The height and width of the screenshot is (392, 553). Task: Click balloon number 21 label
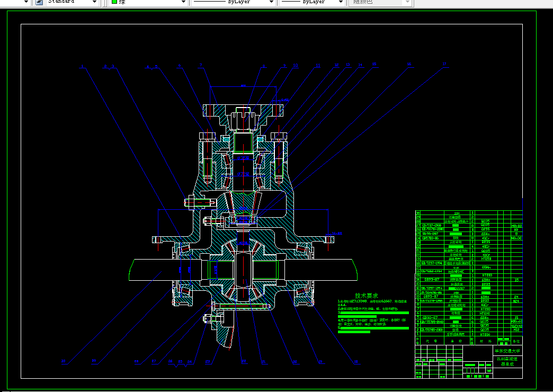tap(263, 362)
